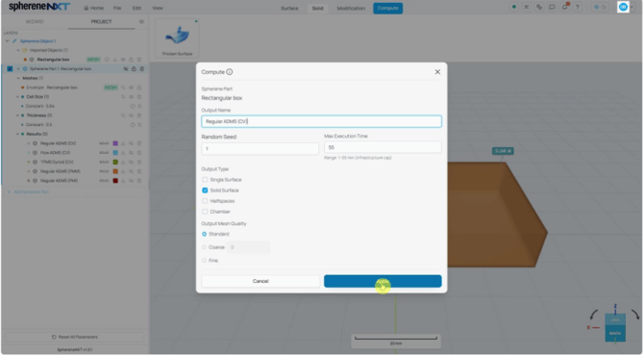Collapse the Results group in layers tree
The width and height of the screenshot is (644, 355).
[x=17, y=134]
